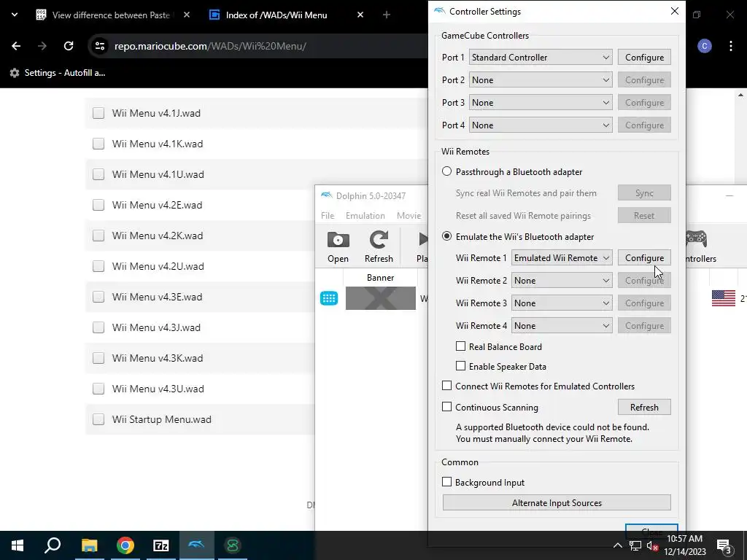Screen dimensions: 747x560
Task: Switch to Index of /WADs/Wii Menu tab
Action: click(276, 15)
